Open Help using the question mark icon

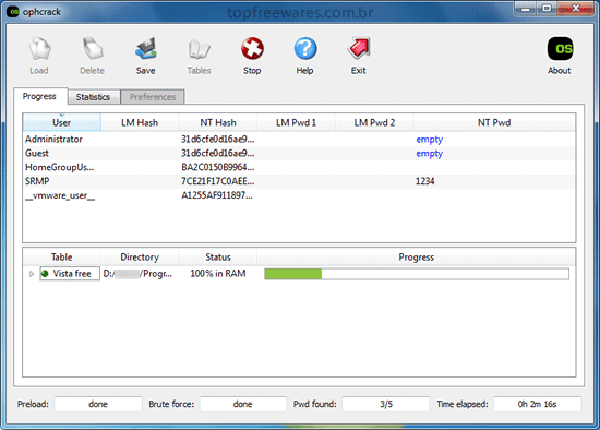pos(305,49)
